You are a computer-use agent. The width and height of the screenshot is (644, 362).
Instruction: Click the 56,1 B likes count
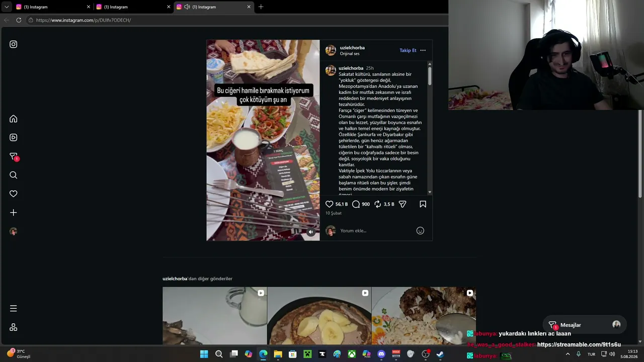[x=342, y=204]
